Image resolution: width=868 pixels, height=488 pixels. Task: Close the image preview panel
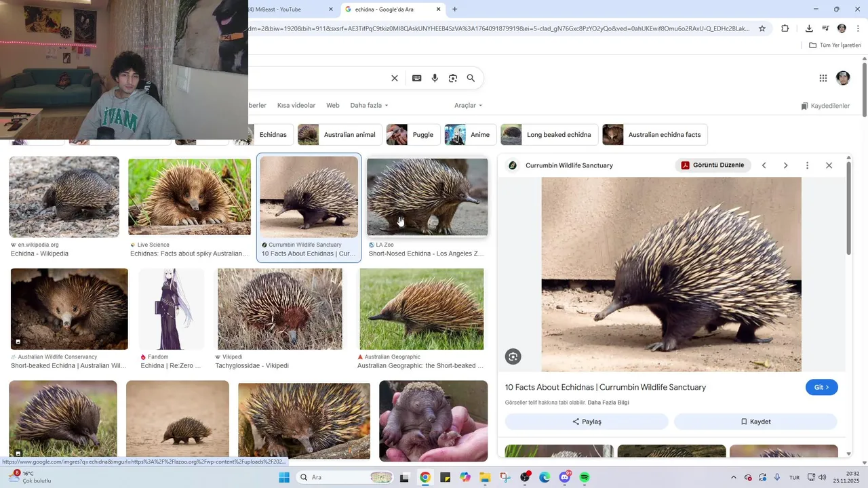click(829, 165)
